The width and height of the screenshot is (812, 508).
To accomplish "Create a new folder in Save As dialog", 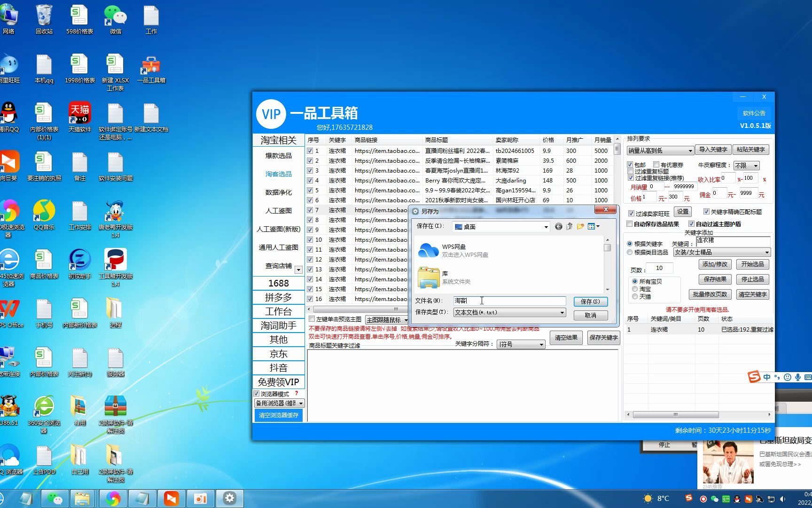I will click(580, 227).
